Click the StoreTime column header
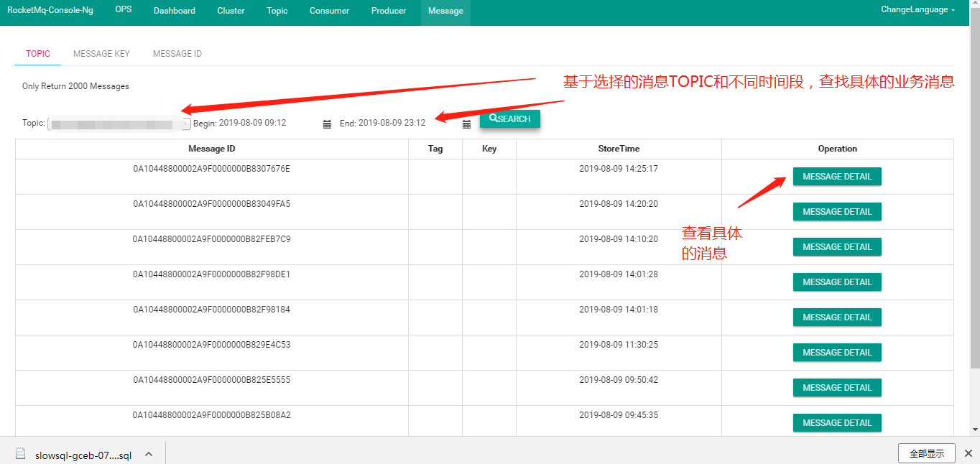The width and height of the screenshot is (980, 464). click(619, 149)
